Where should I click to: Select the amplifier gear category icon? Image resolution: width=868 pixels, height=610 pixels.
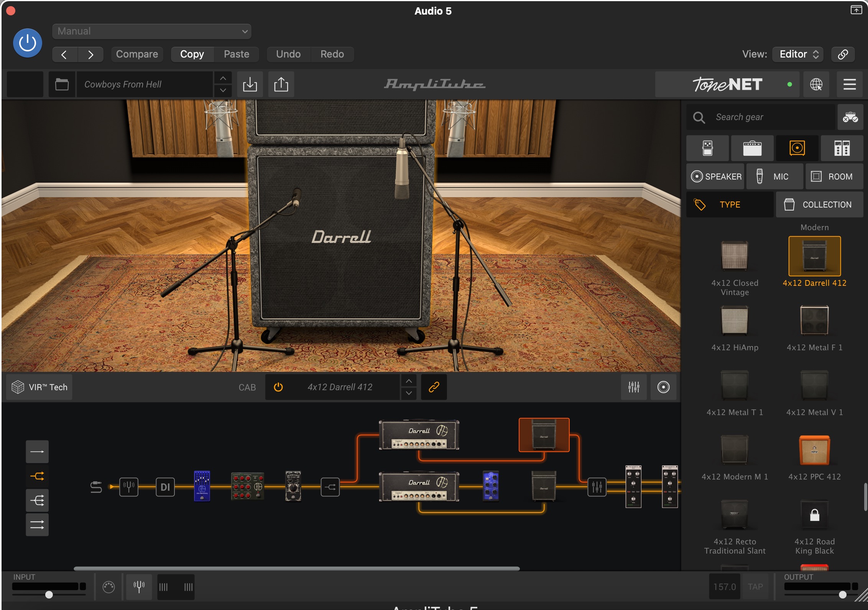coord(752,148)
